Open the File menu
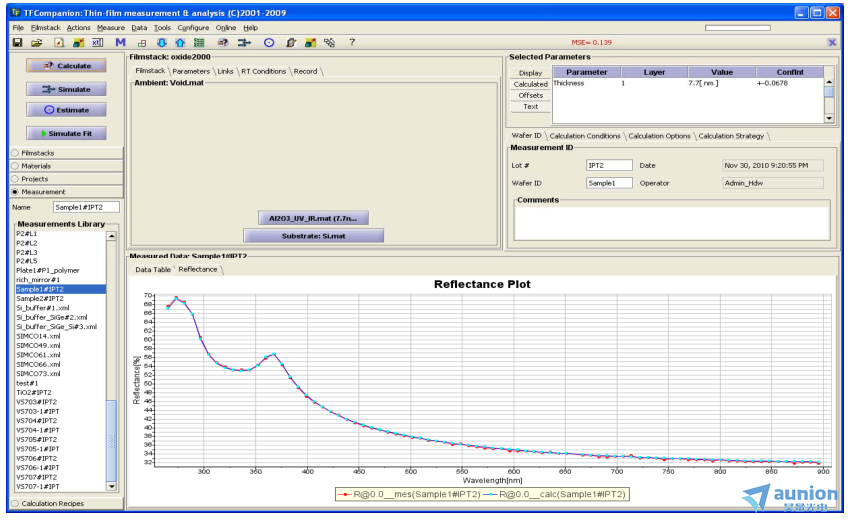850x523 pixels. (18, 28)
